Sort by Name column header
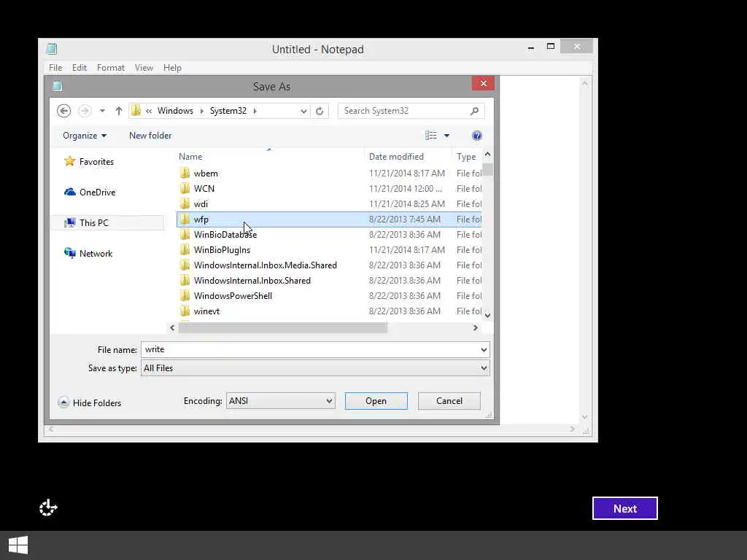 tap(190, 157)
